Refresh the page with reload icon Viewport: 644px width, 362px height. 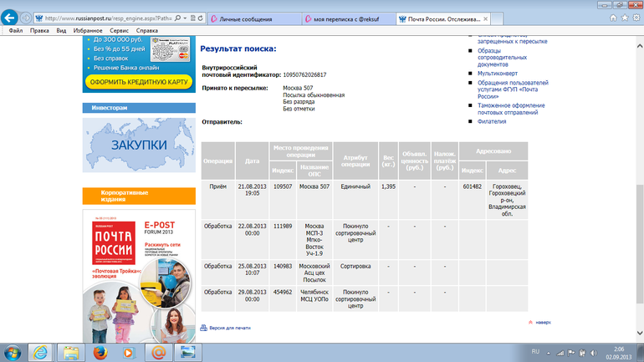(x=201, y=18)
